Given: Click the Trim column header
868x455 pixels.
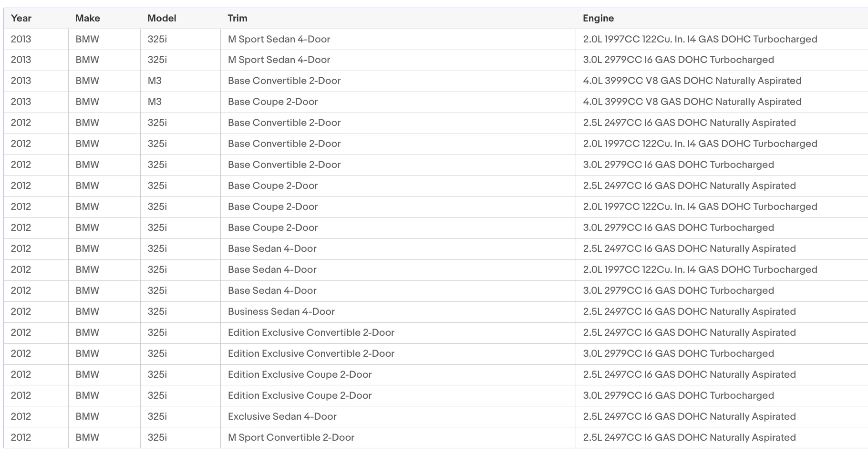Looking at the screenshot, I should click(x=398, y=18).
